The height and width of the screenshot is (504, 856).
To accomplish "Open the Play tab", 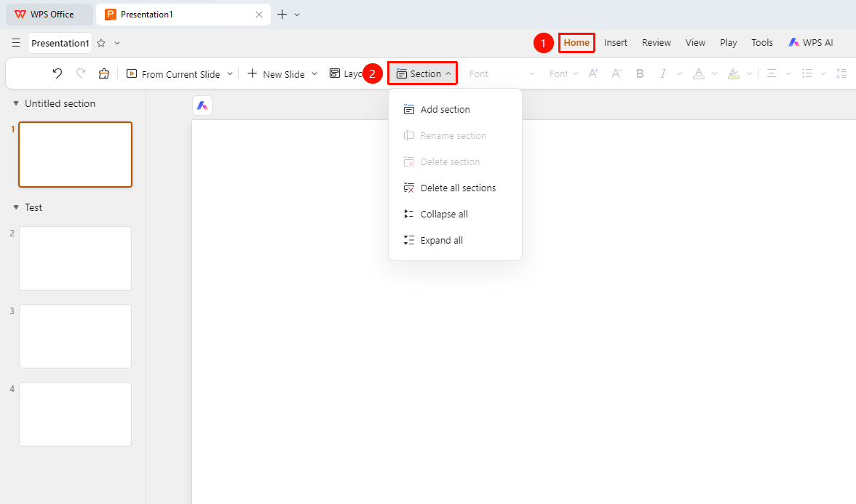I will click(728, 42).
